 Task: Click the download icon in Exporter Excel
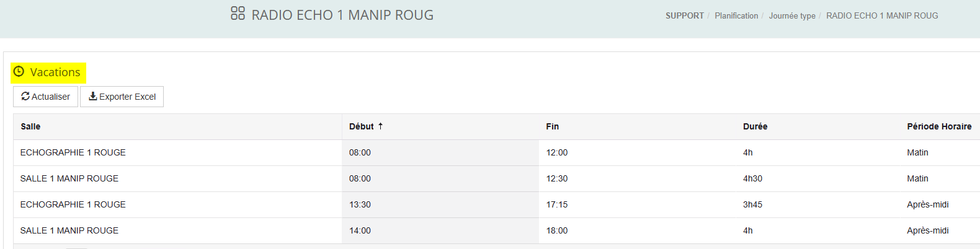[93, 96]
